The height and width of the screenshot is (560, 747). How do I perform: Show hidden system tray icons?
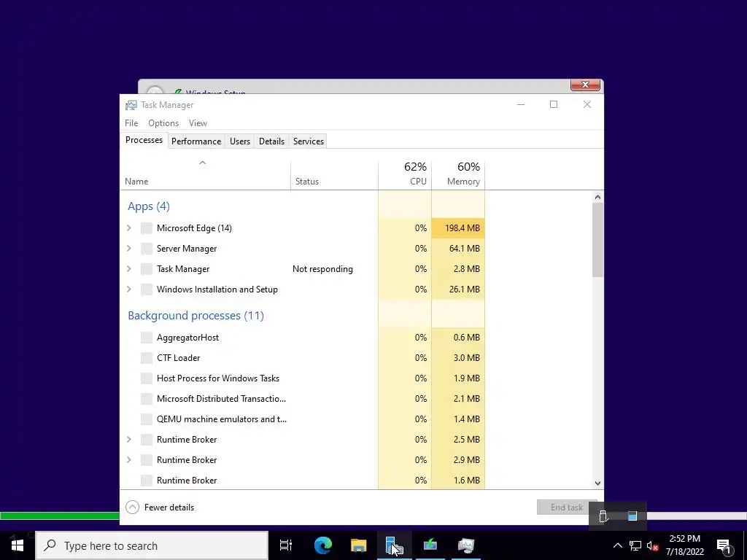tap(617, 545)
